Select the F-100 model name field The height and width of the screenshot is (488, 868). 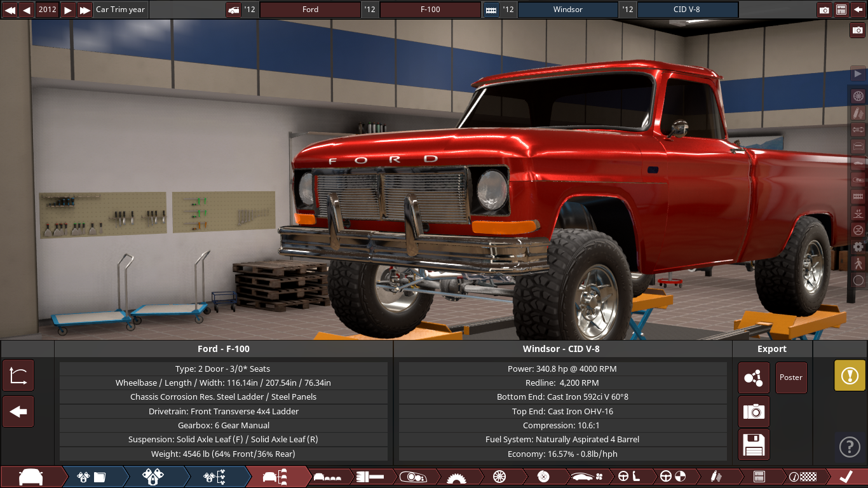(x=430, y=10)
